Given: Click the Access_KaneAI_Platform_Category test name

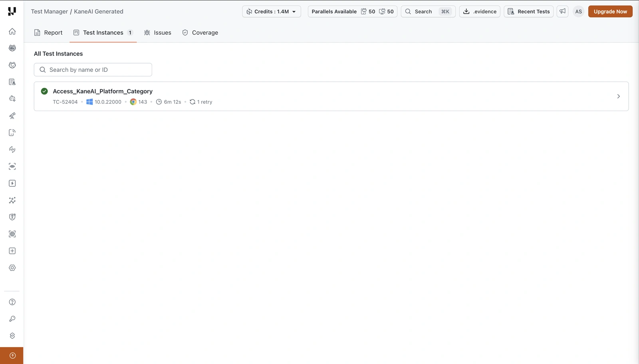Looking at the screenshot, I should point(103,91).
